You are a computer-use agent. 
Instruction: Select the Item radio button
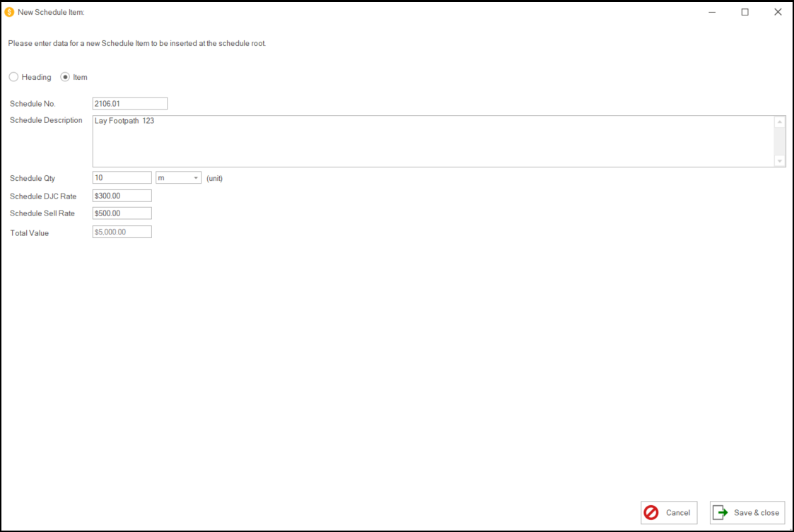click(65, 77)
